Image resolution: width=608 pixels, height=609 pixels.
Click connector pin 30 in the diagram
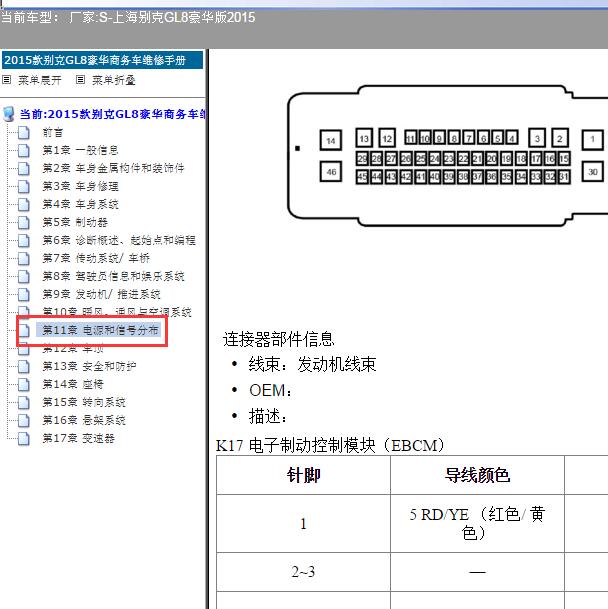click(592, 171)
